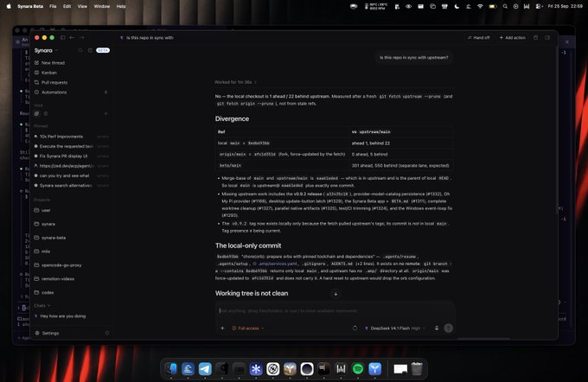The height and width of the screenshot is (382, 588).
Task: Open the DeepSeek V4.1 Flash model dropdown
Action: point(395,328)
